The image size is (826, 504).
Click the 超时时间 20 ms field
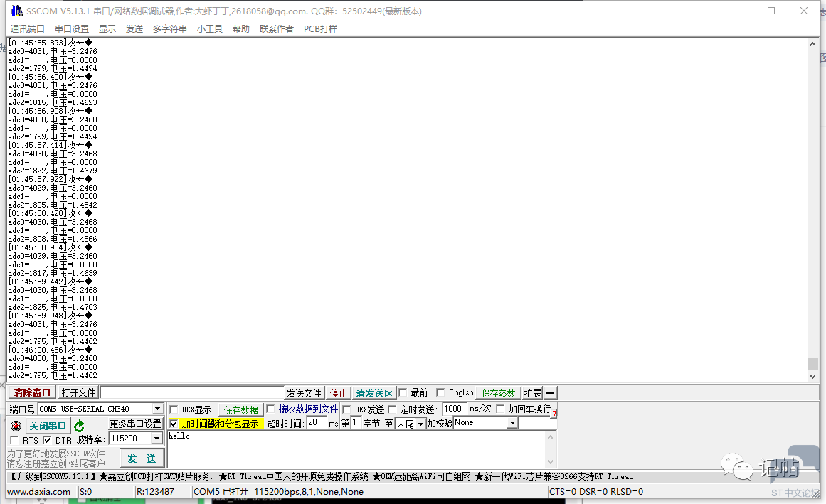click(317, 422)
